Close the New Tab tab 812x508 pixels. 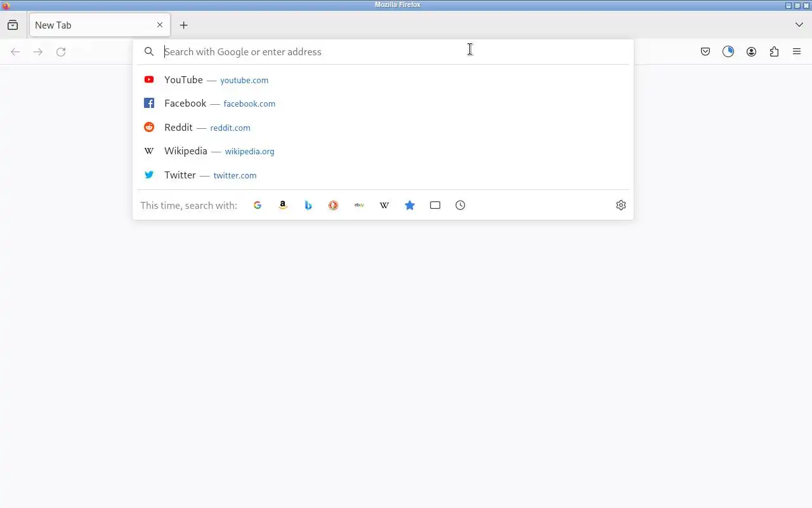tap(160, 25)
